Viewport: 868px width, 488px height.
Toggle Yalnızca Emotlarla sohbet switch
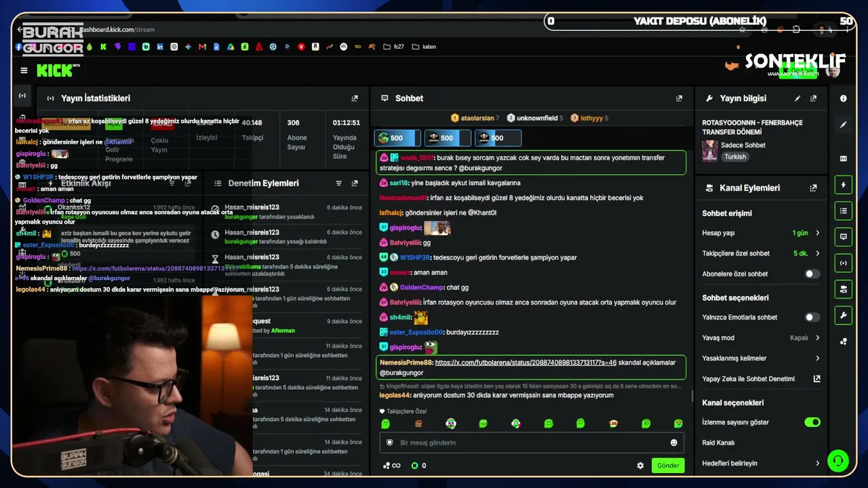(812, 317)
